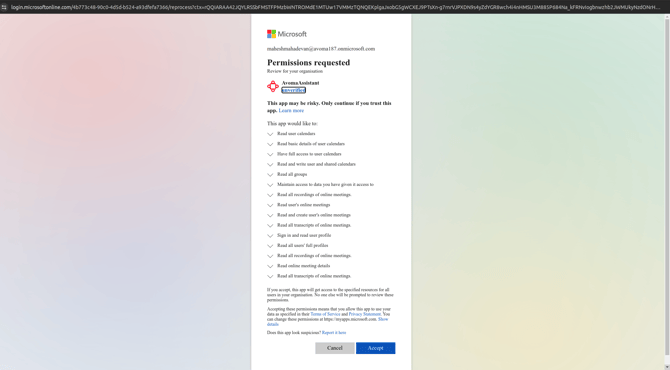Expand Read all users' full profiles
This screenshot has width=670, height=370.
pyautogui.click(x=270, y=246)
